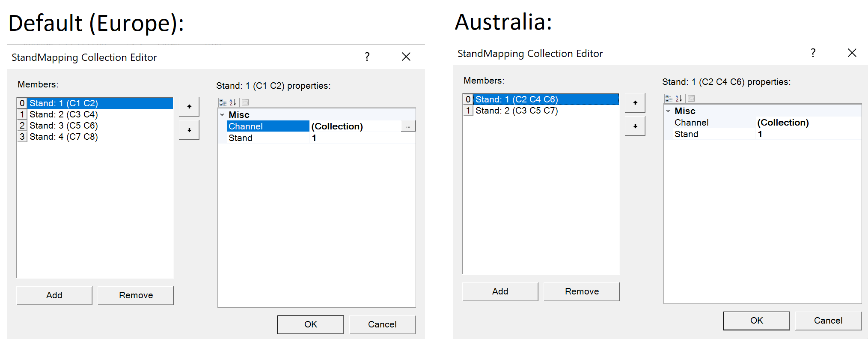868x339 pixels.
Task: Move member up in Europe dialog
Action: pos(189,107)
